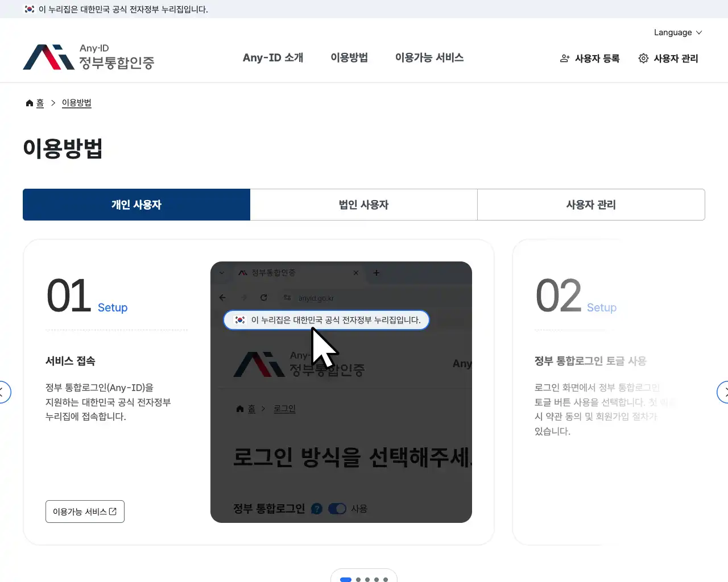Click the Any-ID 정부통합인증 logo

tap(89, 57)
